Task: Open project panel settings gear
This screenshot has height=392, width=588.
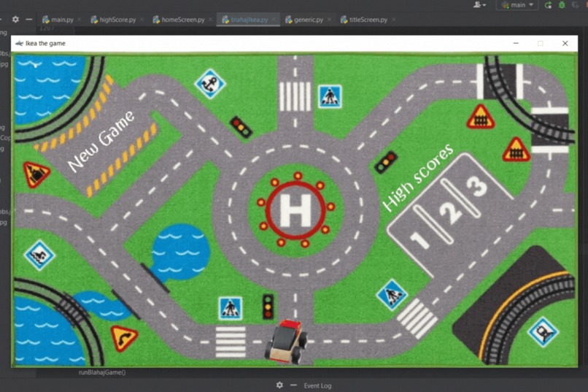Action: tap(15, 19)
